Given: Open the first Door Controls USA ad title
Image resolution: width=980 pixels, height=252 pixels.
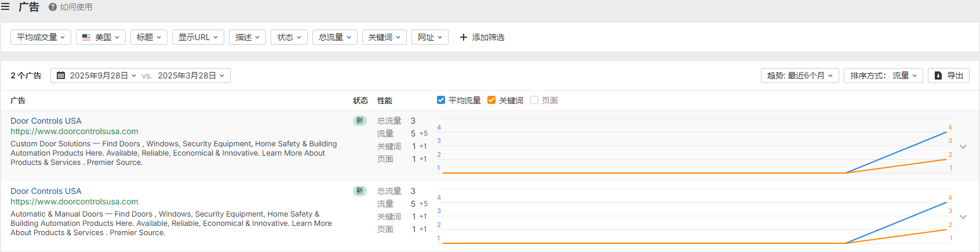Looking at the screenshot, I should pyautogui.click(x=46, y=121).
